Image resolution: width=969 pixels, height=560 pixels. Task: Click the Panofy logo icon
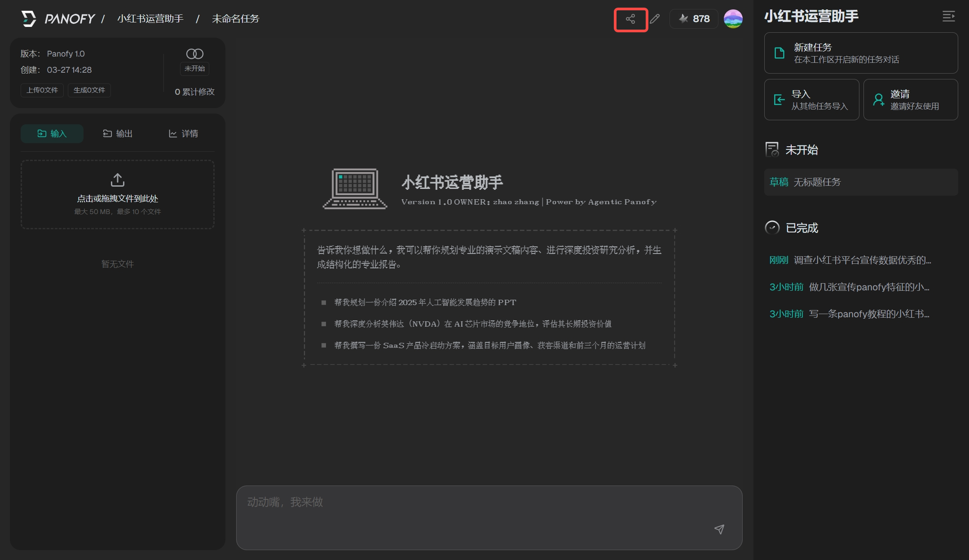coord(29,19)
